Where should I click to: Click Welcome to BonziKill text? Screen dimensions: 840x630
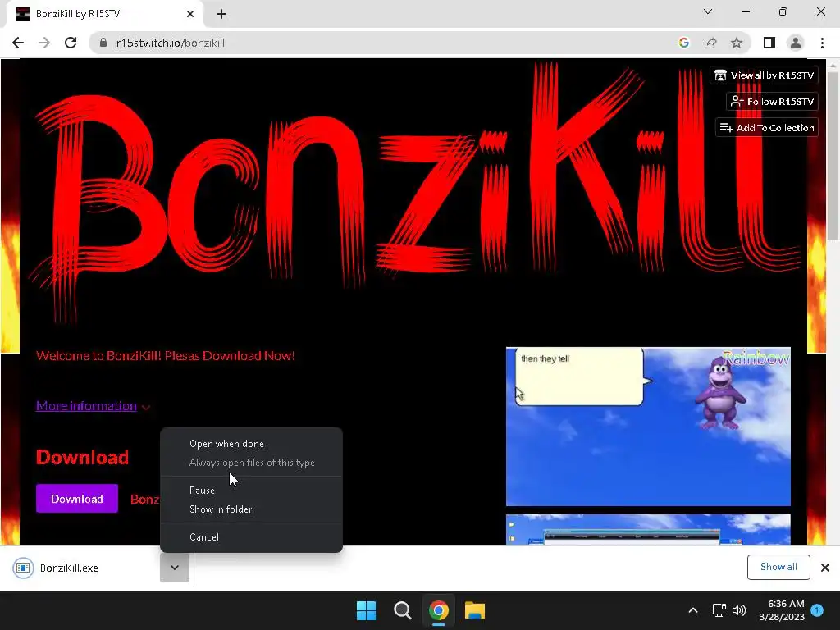[x=166, y=356]
